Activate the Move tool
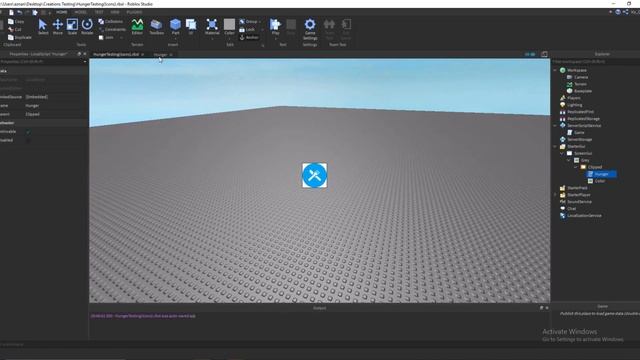 58,27
